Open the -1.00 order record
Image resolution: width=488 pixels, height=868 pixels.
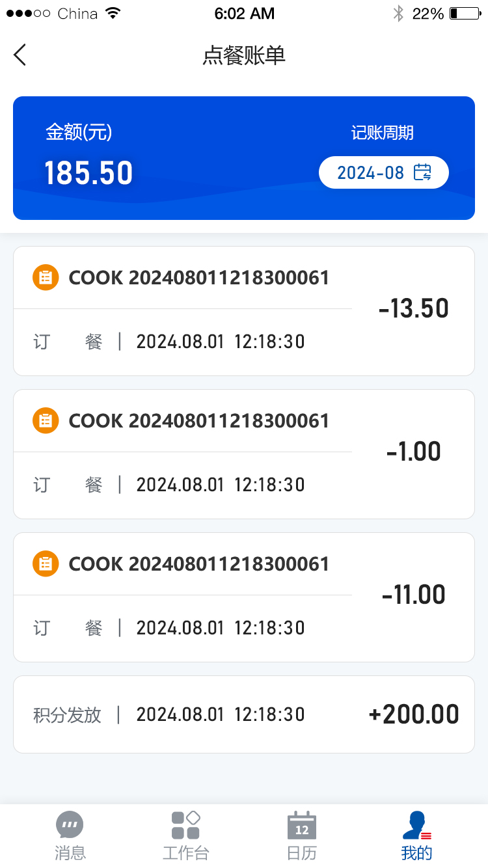[244, 454]
